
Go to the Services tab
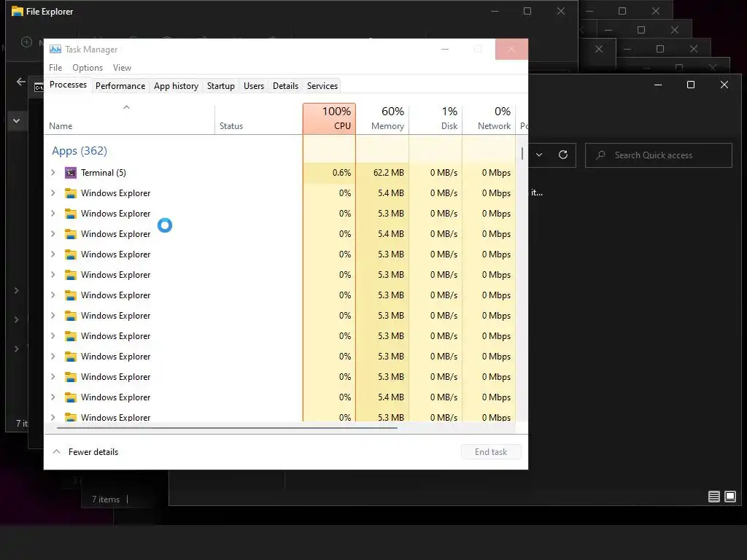coord(322,86)
